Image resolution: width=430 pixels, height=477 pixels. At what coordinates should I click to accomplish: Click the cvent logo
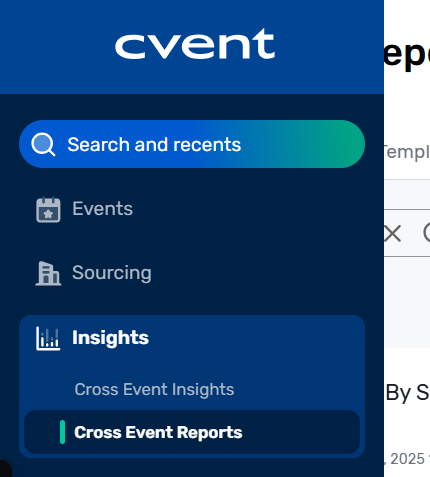pyautogui.click(x=195, y=44)
